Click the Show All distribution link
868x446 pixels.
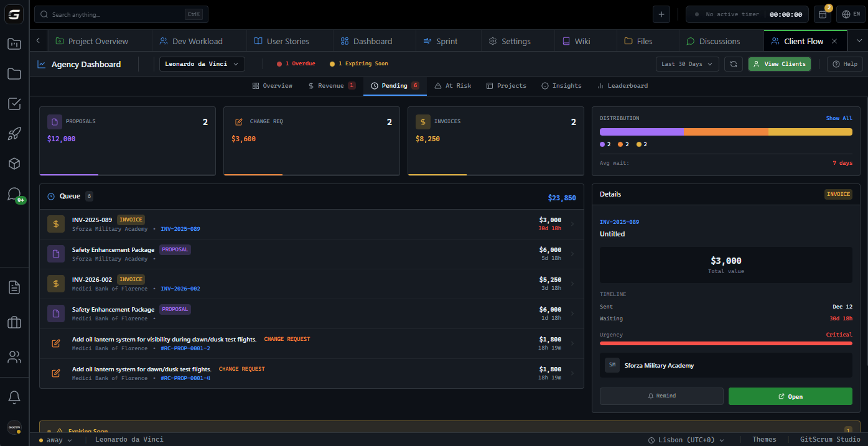pyautogui.click(x=839, y=118)
